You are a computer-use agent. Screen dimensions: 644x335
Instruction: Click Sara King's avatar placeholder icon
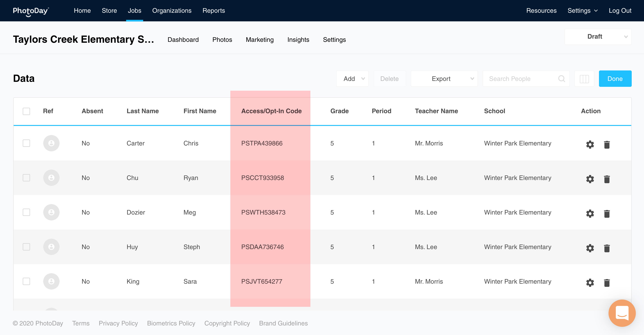tap(51, 281)
